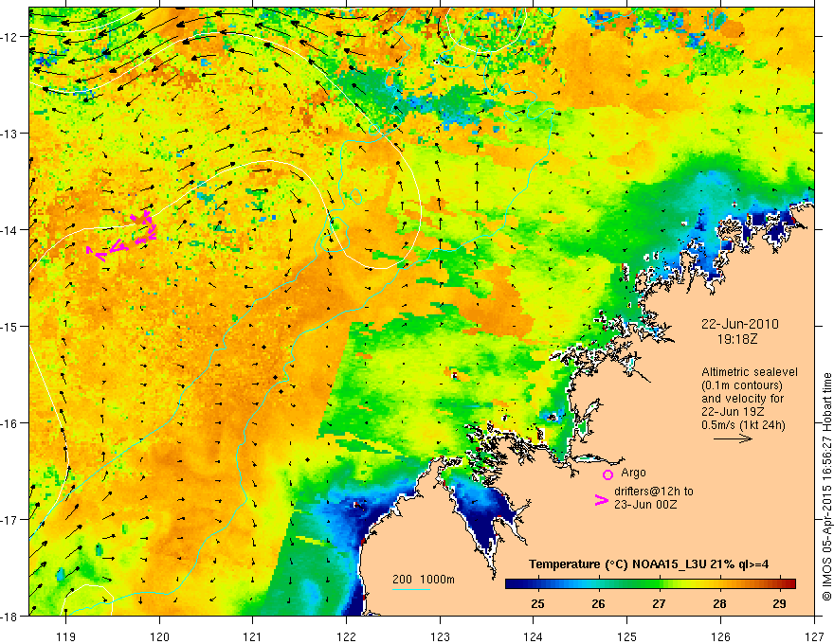Click color bar tick label 26

click(598, 603)
